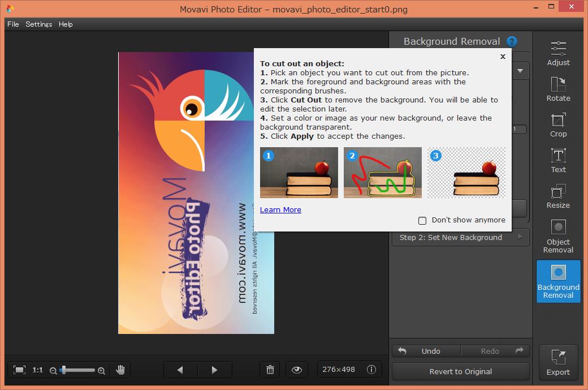Open the Adjust tool panel
The image size is (588, 390).
click(x=558, y=54)
